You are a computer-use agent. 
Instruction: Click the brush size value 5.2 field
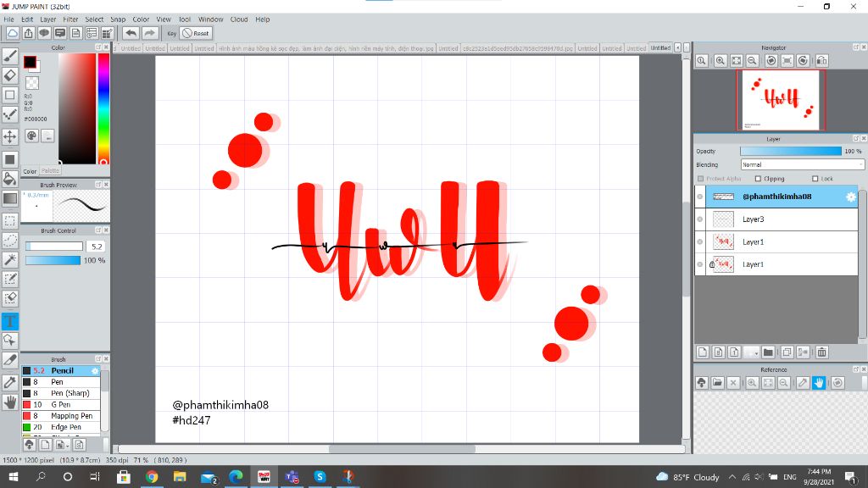coord(97,247)
